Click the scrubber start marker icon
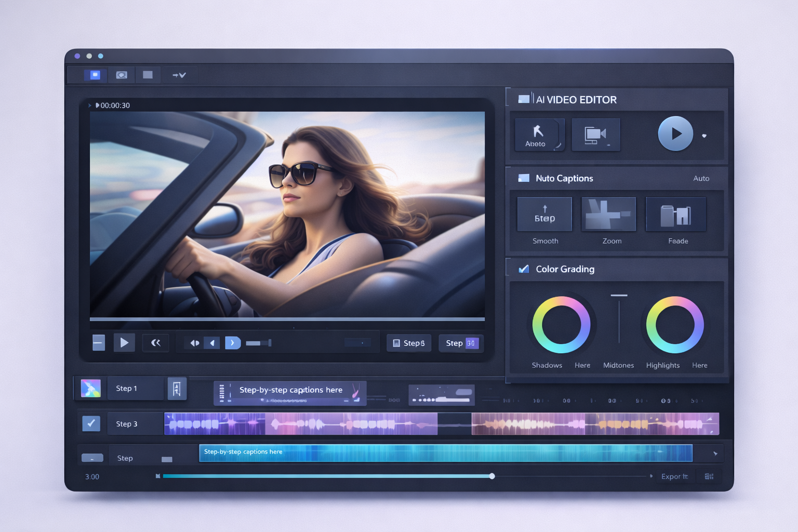 (x=158, y=476)
